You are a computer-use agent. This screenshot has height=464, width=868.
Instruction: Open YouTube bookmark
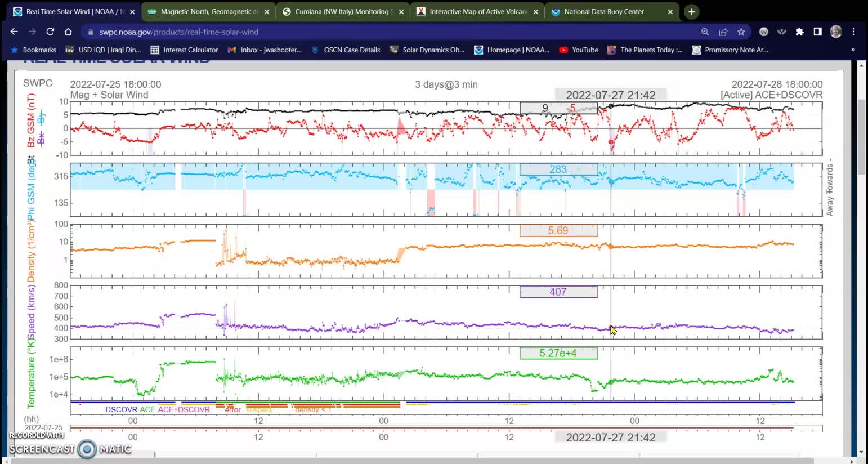coord(579,50)
